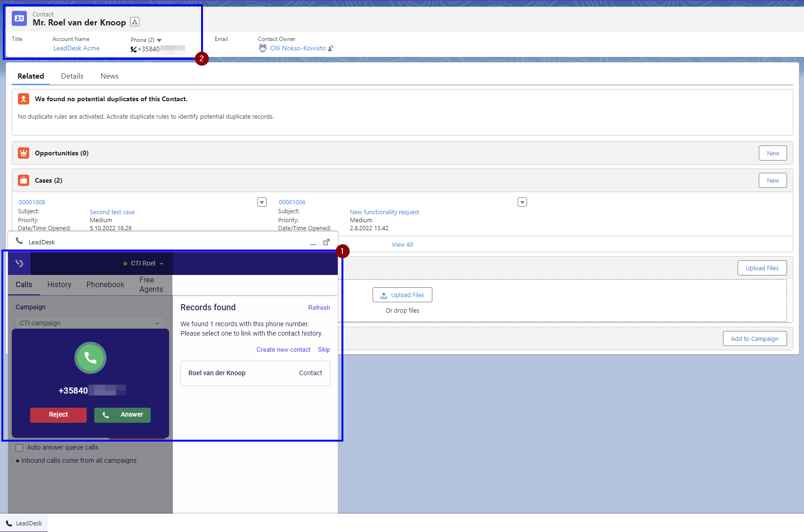Open the action menu for case 00001008
Screen dimensions: 804x532
click(x=262, y=202)
